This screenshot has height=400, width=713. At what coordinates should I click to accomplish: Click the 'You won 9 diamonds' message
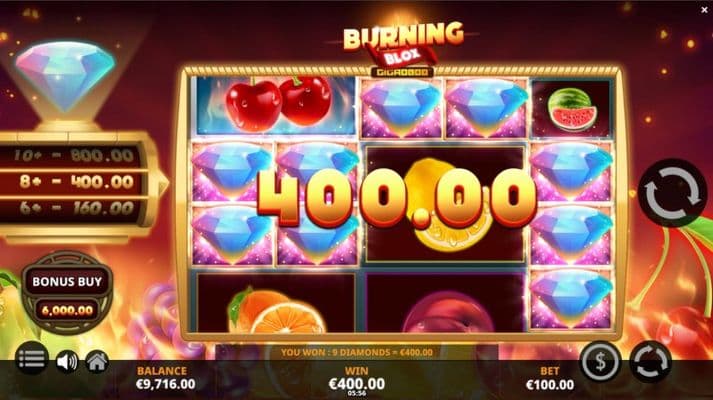click(x=356, y=352)
